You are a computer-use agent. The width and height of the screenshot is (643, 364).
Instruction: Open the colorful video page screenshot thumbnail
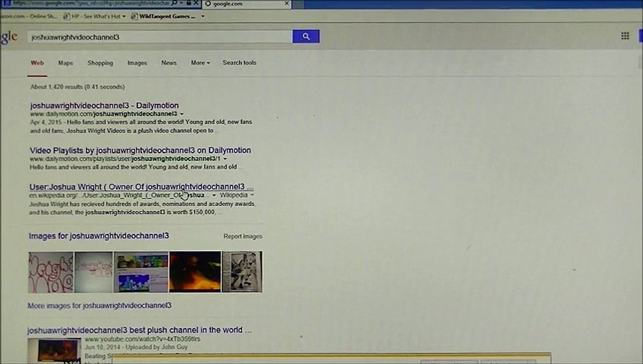[x=141, y=272]
